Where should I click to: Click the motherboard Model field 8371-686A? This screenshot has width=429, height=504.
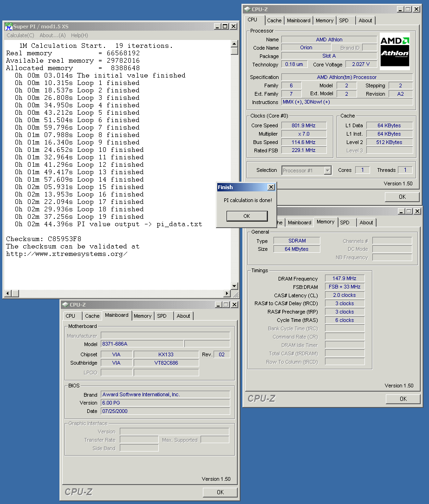pyautogui.click(x=142, y=344)
